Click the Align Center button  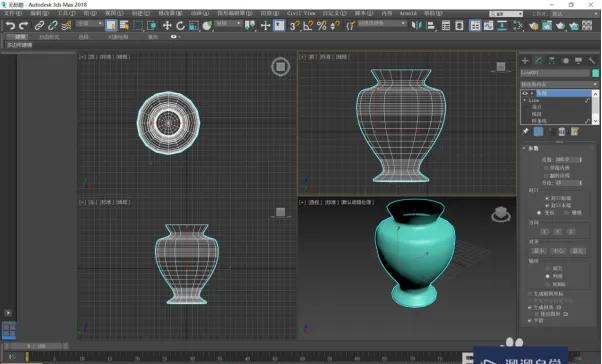tap(558, 251)
